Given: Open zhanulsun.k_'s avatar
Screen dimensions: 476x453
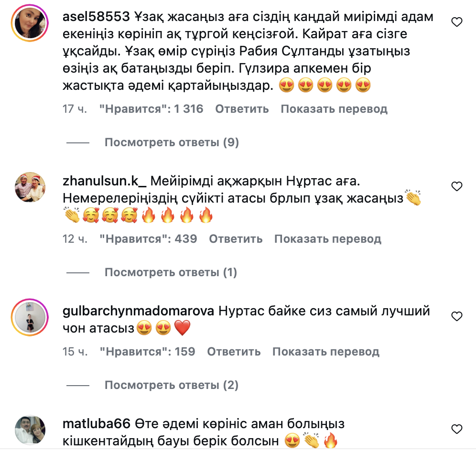Looking at the screenshot, I should (x=30, y=187).
